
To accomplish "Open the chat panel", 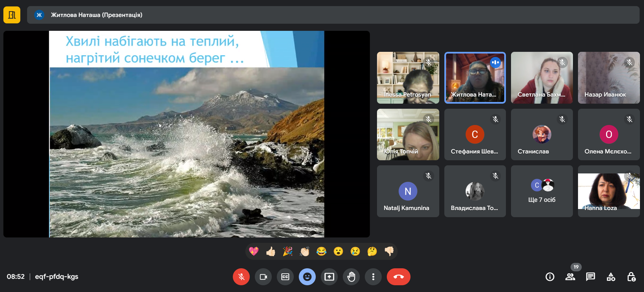I will 591,277.
